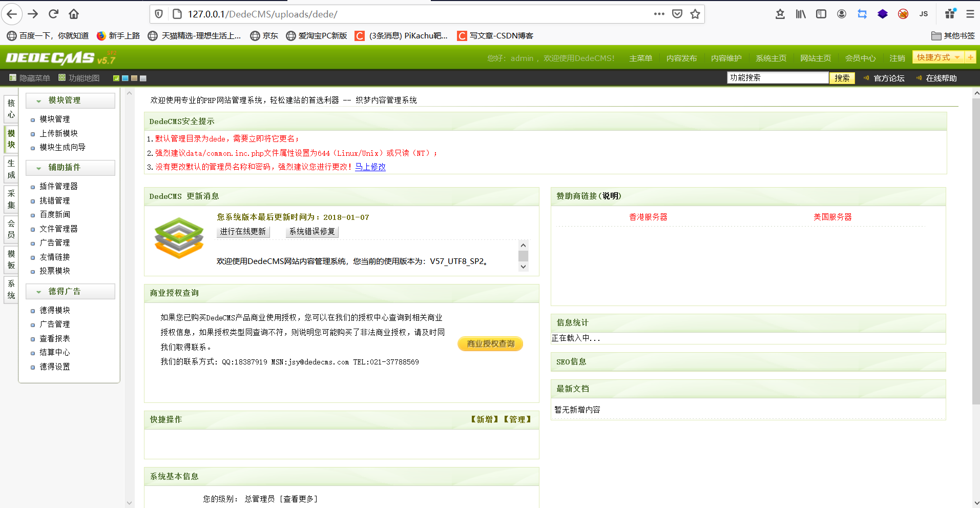Click the update panel layers logo image
This screenshot has height=508, width=980.
(179, 237)
